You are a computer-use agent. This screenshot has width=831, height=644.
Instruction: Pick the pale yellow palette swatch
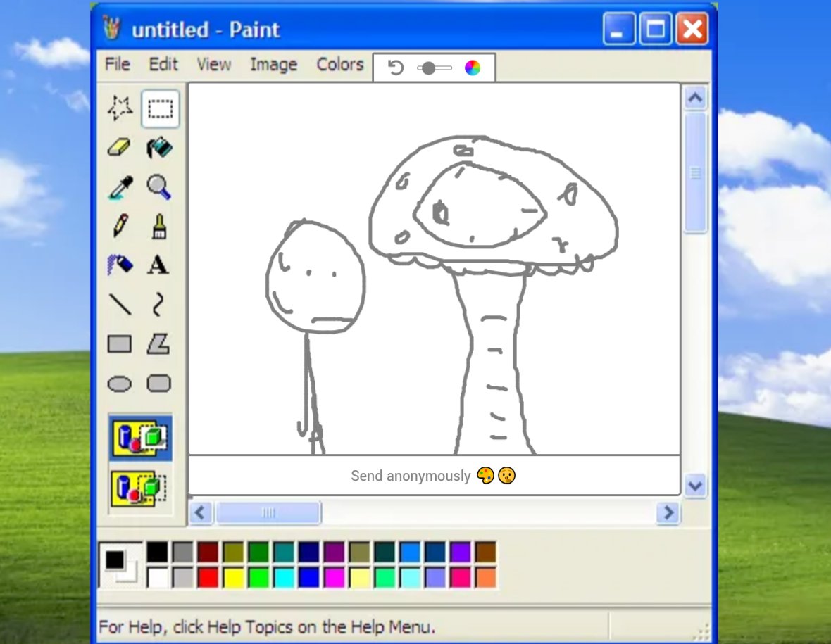point(360,577)
